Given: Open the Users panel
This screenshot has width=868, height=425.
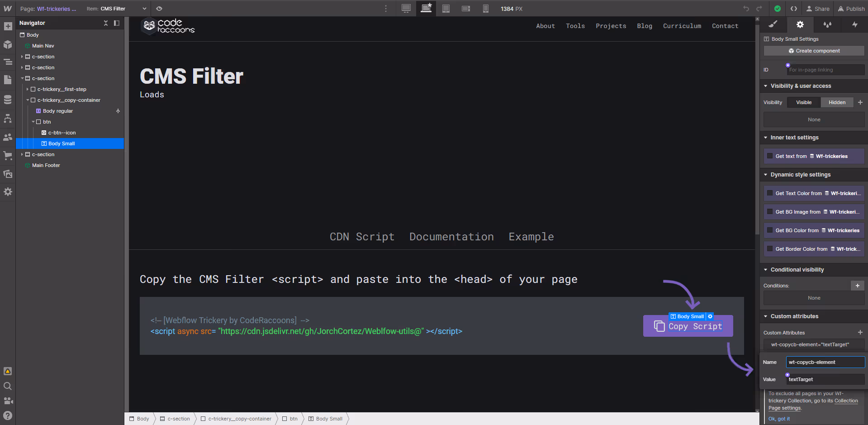Looking at the screenshot, I should pyautogui.click(x=8, y=137).
